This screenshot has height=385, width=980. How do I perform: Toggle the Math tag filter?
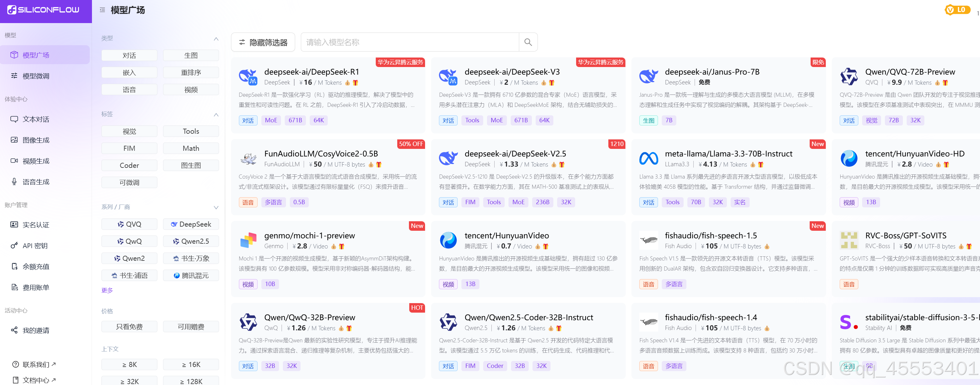191,148
